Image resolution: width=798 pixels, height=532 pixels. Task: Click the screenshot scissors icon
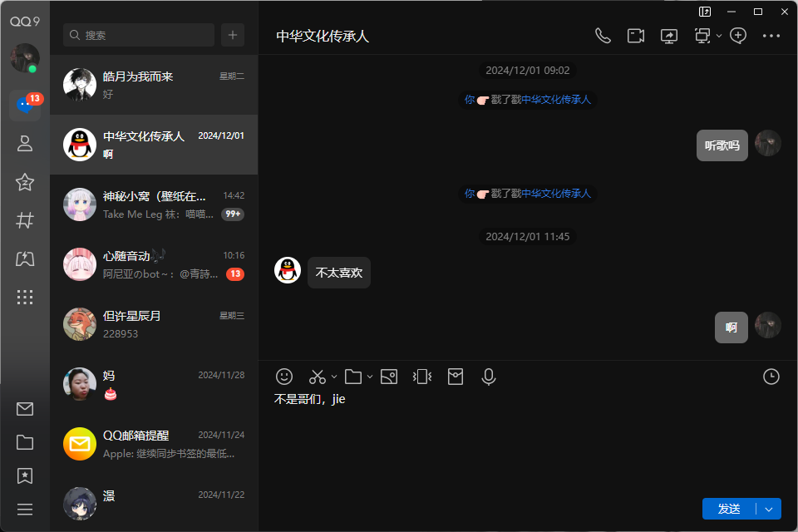[318, 377]
